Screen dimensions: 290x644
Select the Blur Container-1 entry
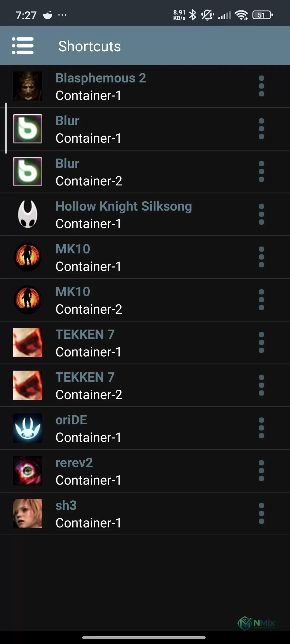145,129
